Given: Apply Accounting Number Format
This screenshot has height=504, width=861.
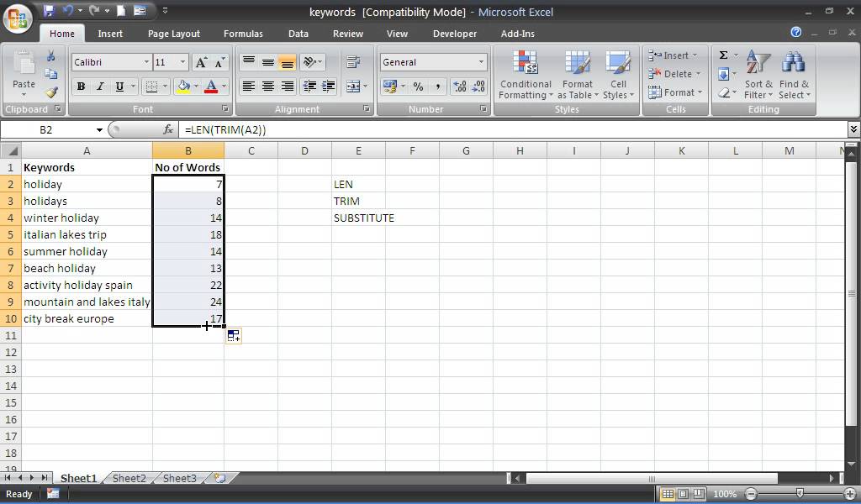Looking at the screenshot, I should [x=390, y=87].
